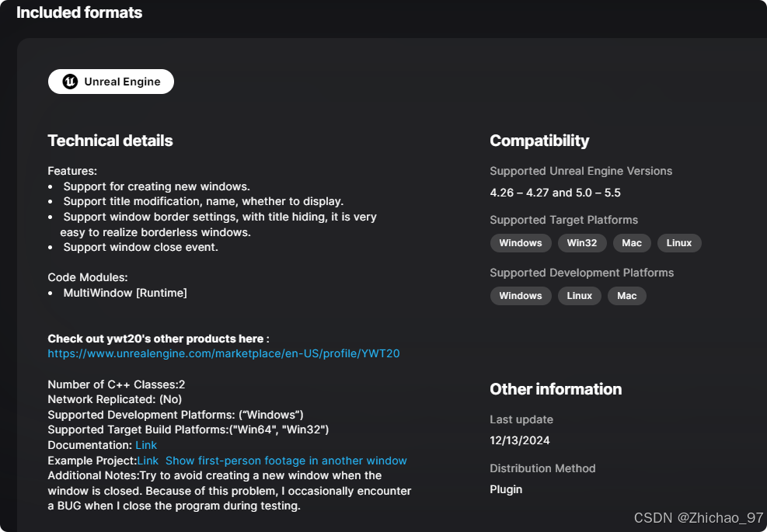Click the 'Supported Unreal Engine Versions' label

pos(581,171)
